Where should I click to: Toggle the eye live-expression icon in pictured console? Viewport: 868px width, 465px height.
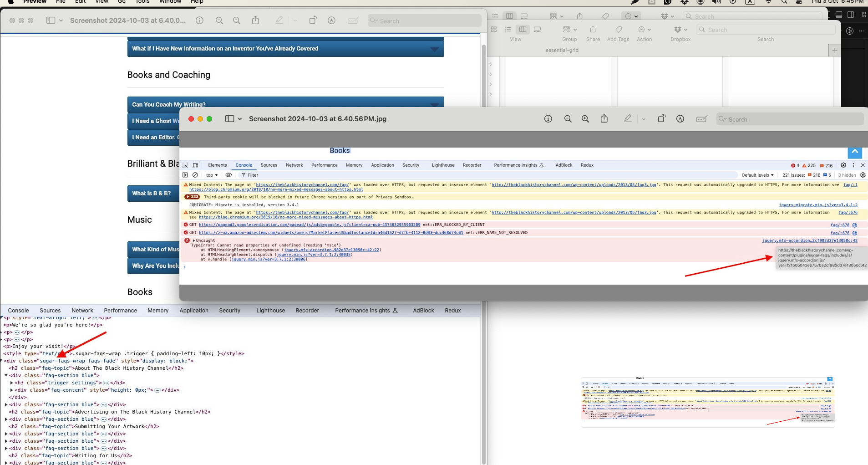click(228, 175)
